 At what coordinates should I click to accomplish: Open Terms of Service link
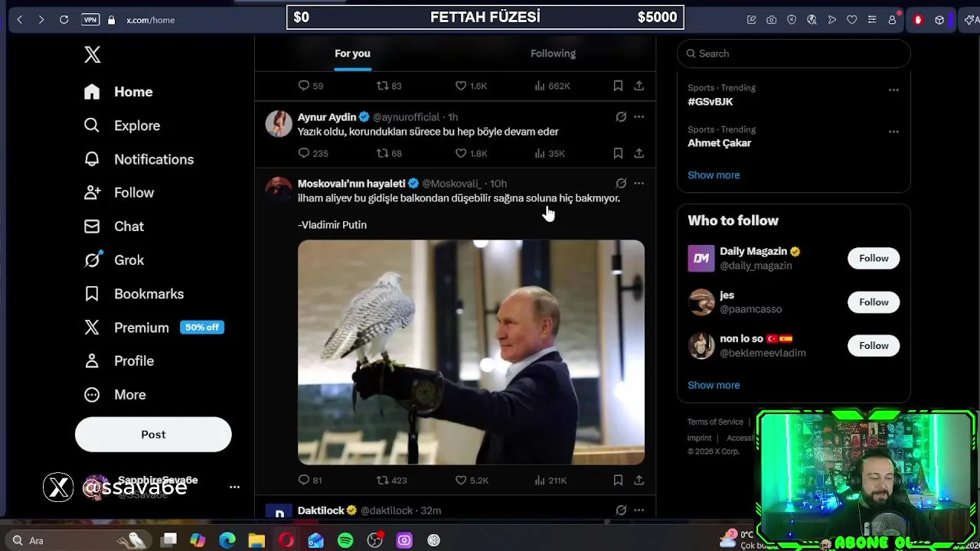[x=715, y=422]
